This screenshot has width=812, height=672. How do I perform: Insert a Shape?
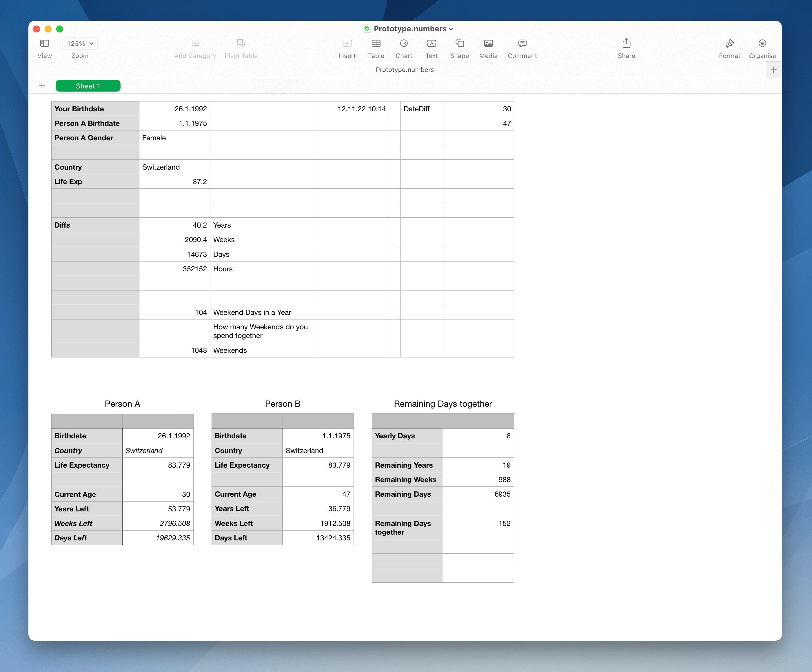click(459, 48)
